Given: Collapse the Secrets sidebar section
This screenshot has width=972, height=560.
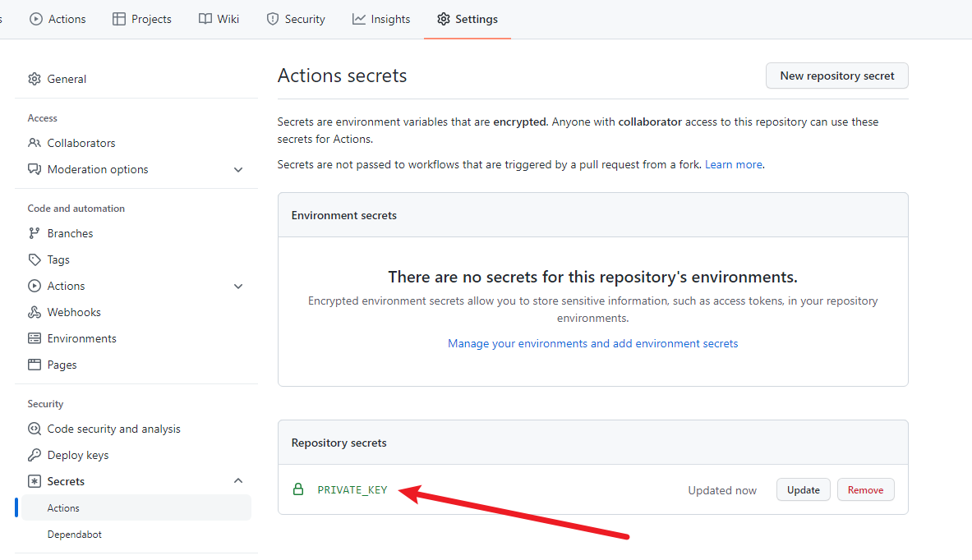Looking at the screenshot, I should 238,481.
